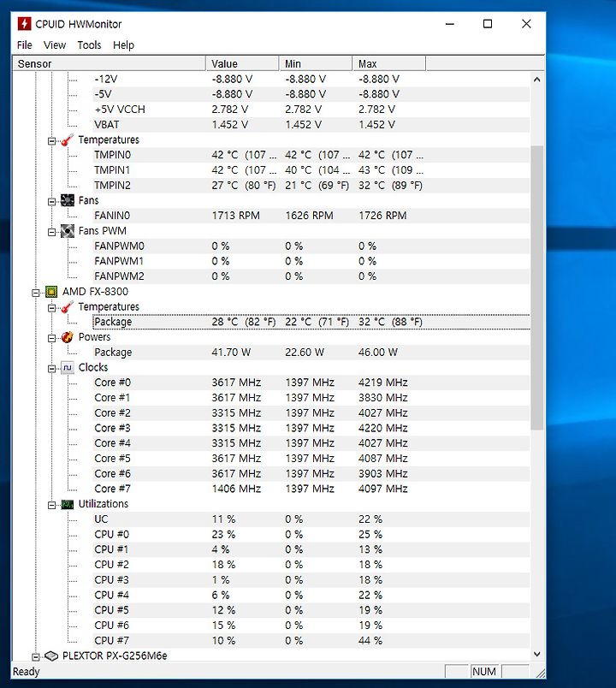The height and width of the screenshot is (688, 616).
Task: Minimize the HWMonitor window
Action: 450,24
